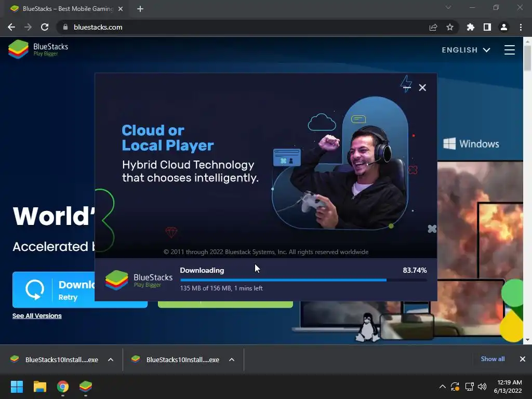Screen dimensions: 532x399
Task: Open the Windows Start menu
Action: tap(17, 387)
